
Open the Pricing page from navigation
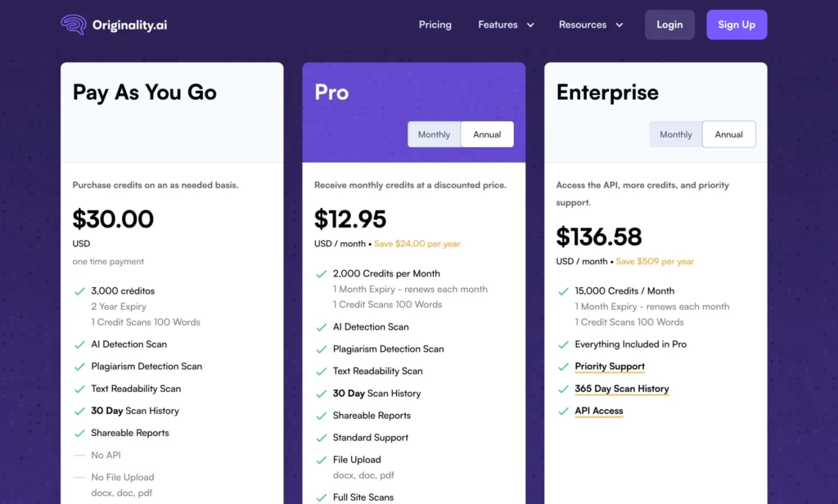pyautogui.click(x=435, y=25)
